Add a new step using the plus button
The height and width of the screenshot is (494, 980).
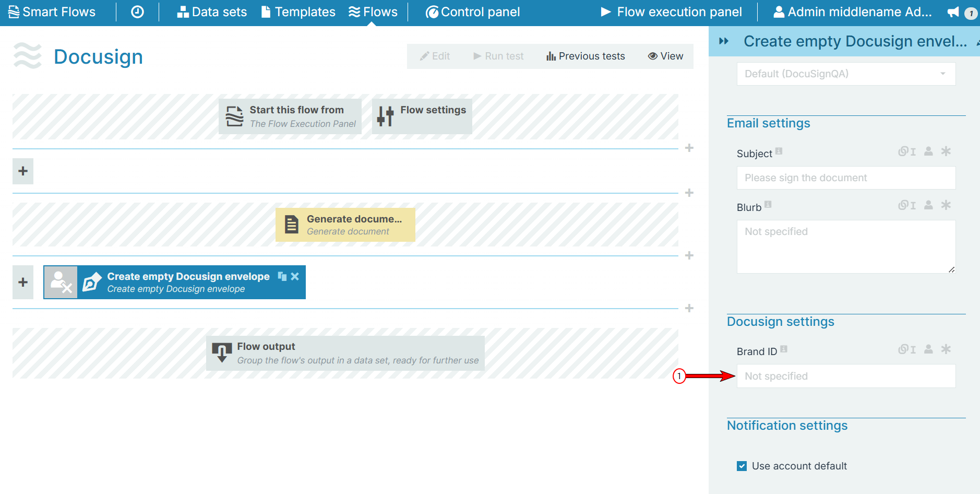(x=22, y=171)
